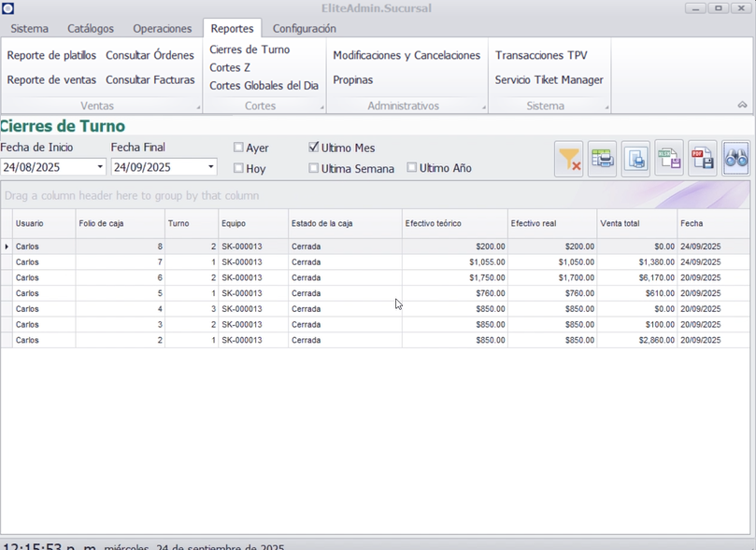
Task: Open the Configuración ribbon tab
Action: click(x=304, y=29)
